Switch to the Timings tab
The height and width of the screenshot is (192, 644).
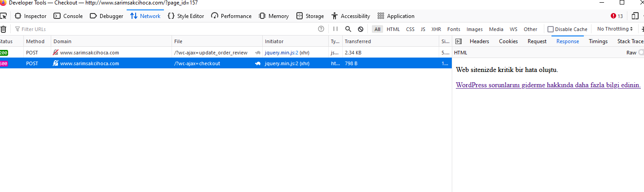[598, 41]
